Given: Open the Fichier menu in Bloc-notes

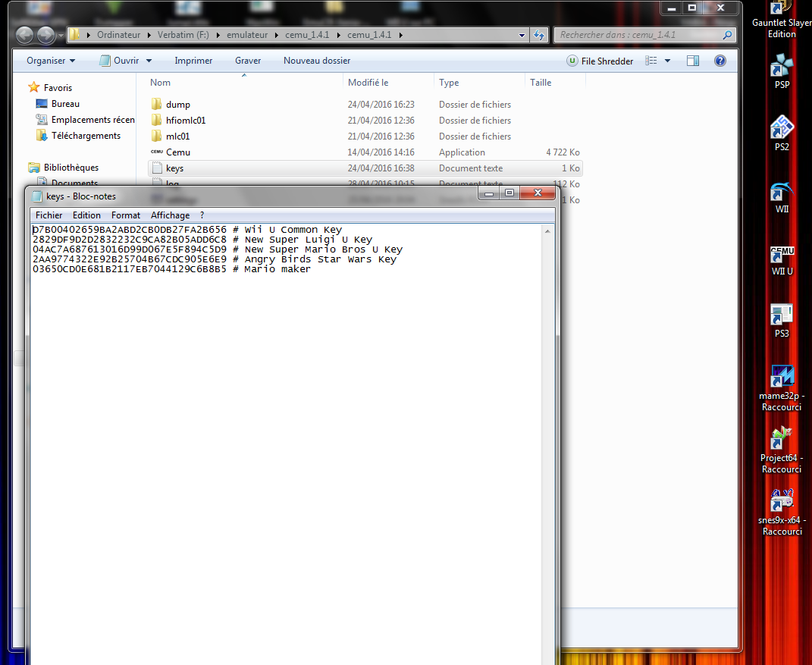Looking at the screenshot, I should pos(49,215).
